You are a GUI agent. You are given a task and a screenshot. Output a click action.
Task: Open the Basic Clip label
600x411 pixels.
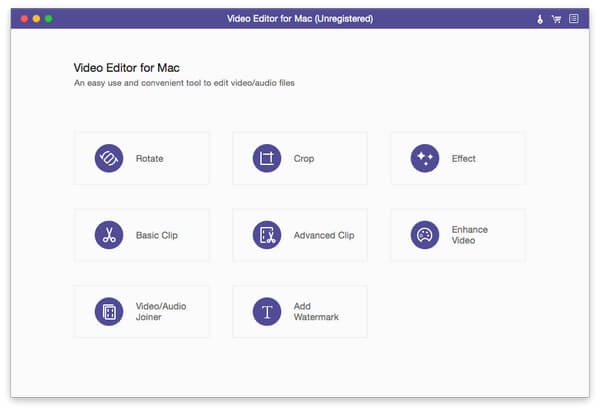pos(157,235)
